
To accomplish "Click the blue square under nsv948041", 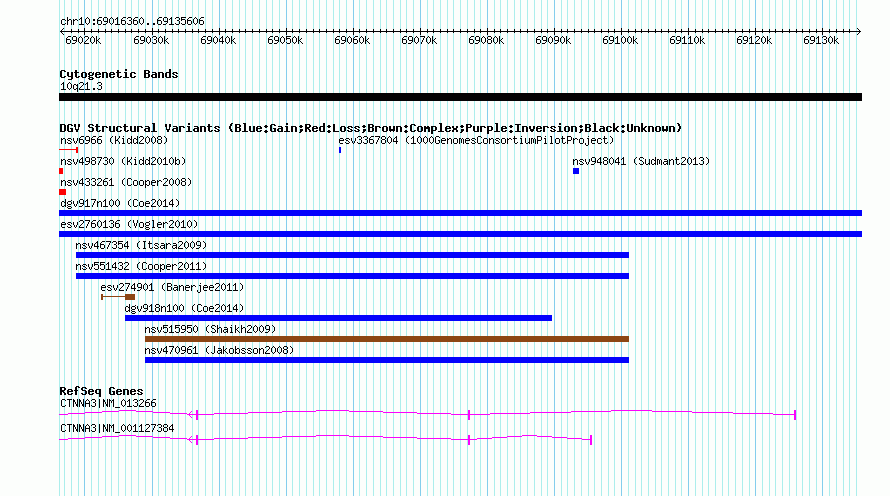I will 576,171.
